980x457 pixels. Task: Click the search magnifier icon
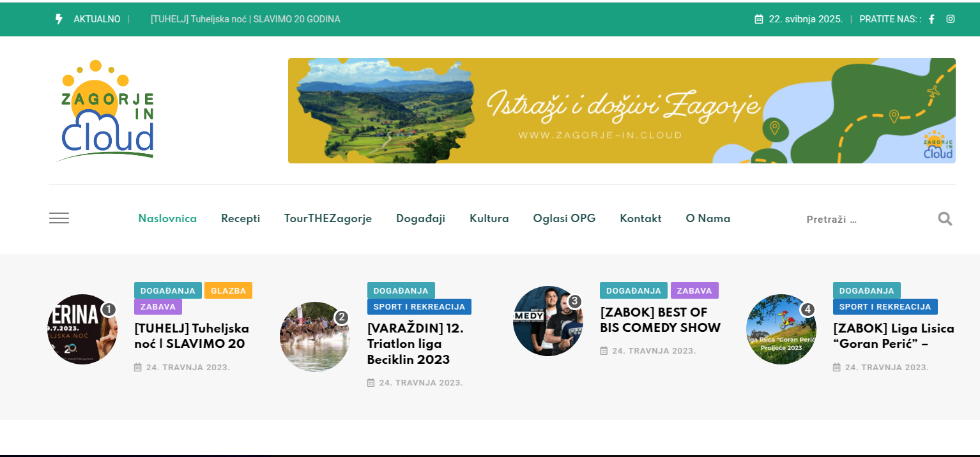coord(945,219)
